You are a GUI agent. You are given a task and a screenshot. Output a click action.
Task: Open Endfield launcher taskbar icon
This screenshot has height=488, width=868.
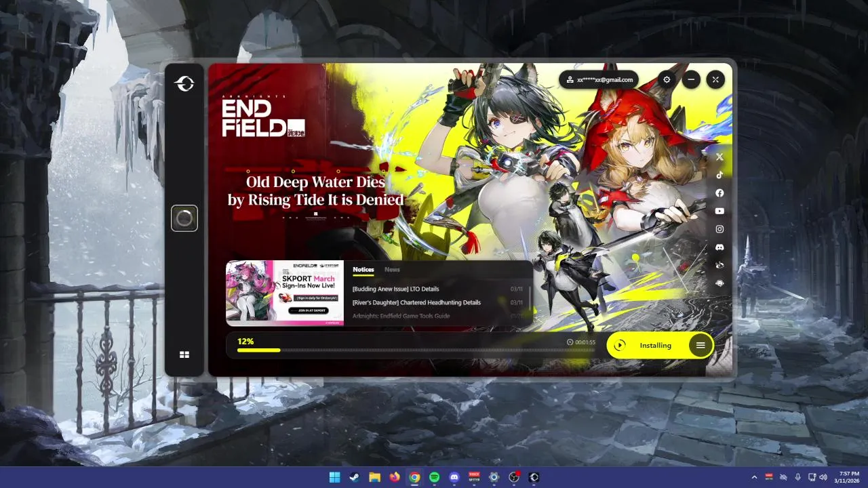pos(534,477)
